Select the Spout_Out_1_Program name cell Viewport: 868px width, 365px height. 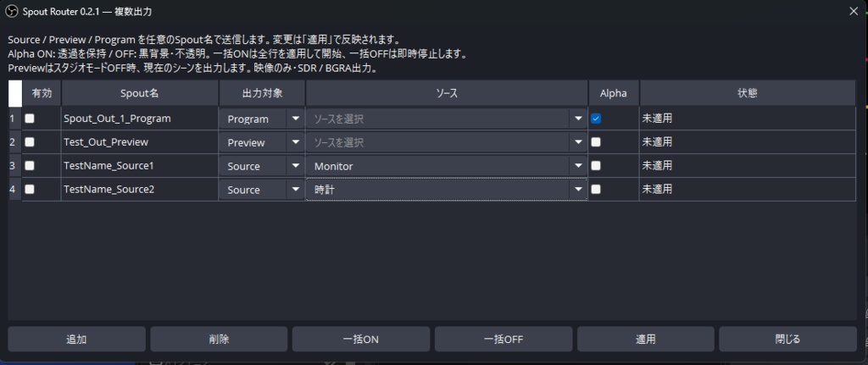tap(140, 119)
